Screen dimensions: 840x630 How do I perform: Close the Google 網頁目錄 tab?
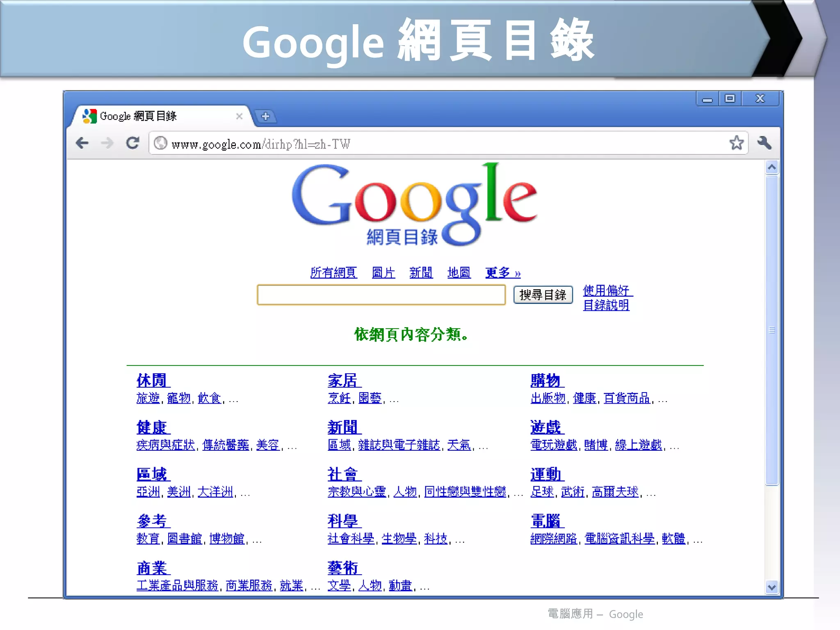pos(239,116)
